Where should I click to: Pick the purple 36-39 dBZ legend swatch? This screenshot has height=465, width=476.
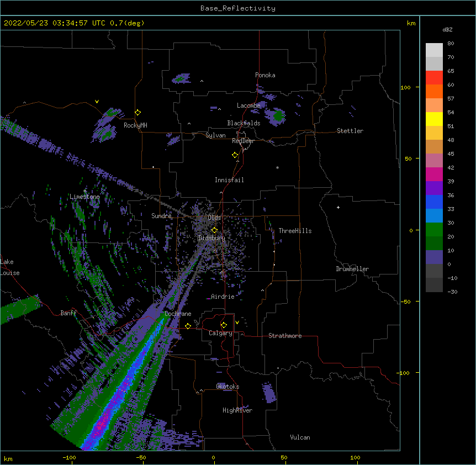pos(434,188)
